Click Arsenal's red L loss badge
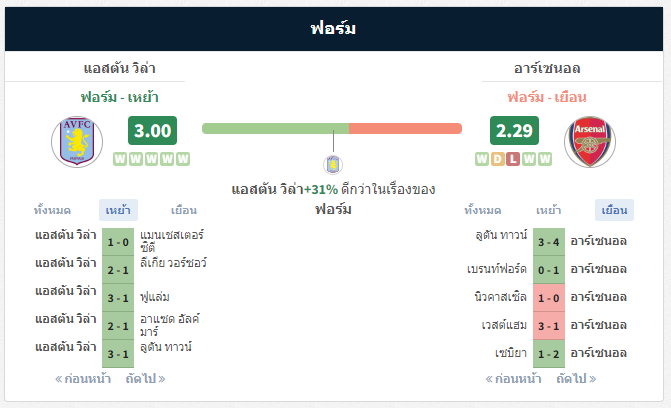 click(x=513, y=159)
